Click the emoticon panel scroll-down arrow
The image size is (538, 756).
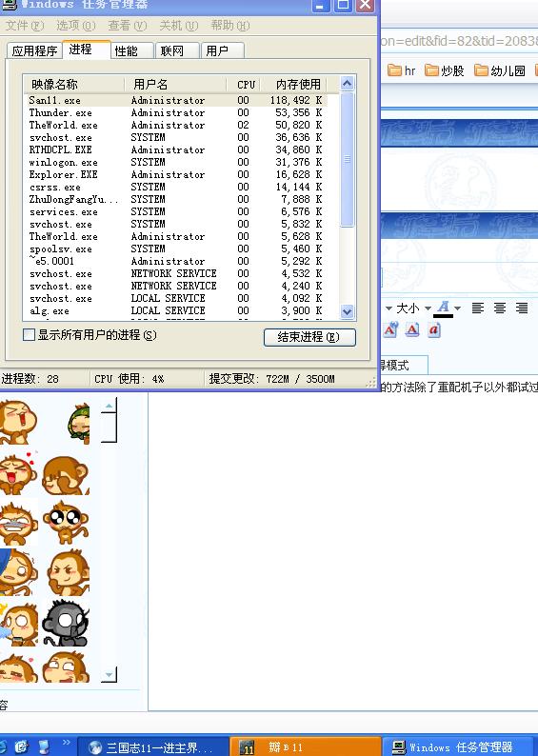point(109,674)
